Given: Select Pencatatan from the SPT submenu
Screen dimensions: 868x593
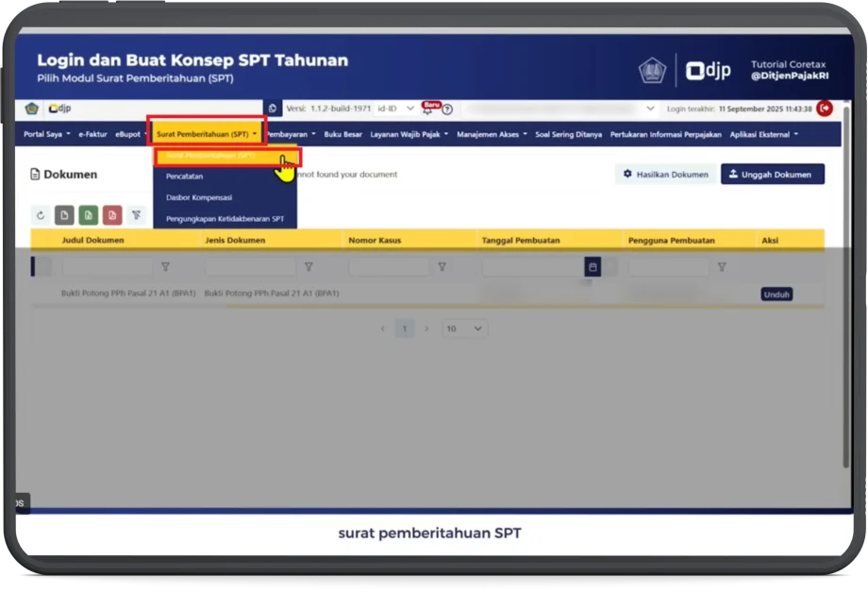Looking at the screenshot, I should [184, 177].
